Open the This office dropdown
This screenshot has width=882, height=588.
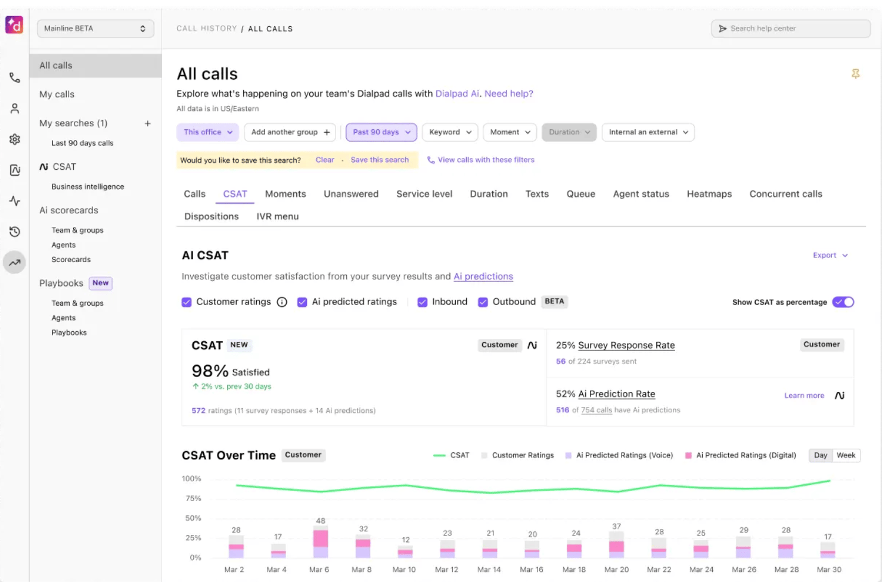(208, 132)
